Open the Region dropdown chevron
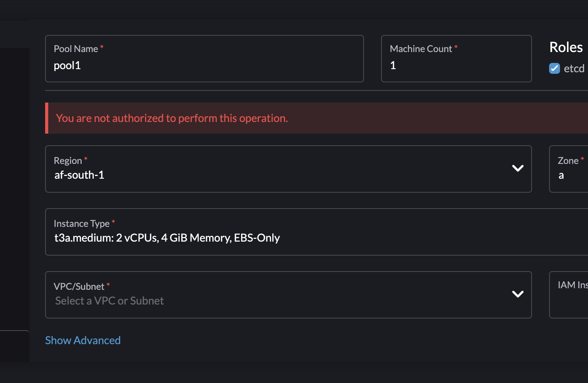Screen dimensions: 588x383 point(518,169)
